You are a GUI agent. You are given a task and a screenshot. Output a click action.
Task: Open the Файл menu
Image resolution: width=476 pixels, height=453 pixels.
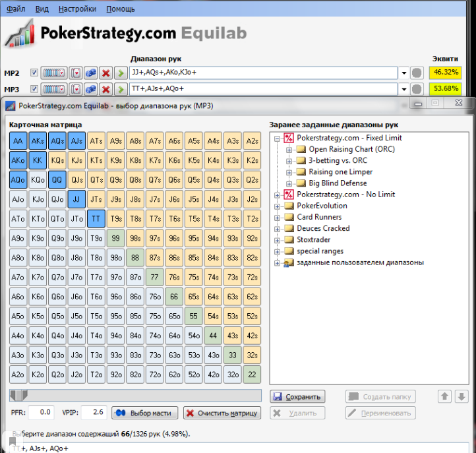coord(16,9)
